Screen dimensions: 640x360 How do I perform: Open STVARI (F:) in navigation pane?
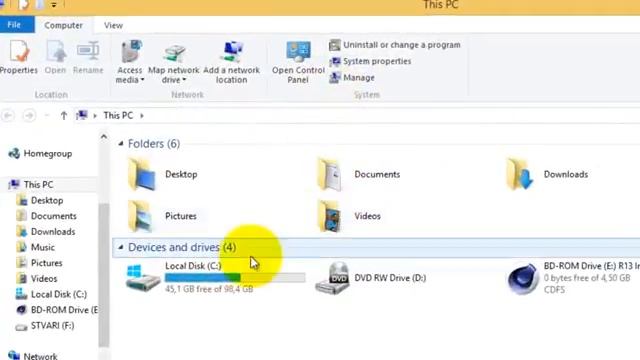pyautogui.click(x=45, y=326)
